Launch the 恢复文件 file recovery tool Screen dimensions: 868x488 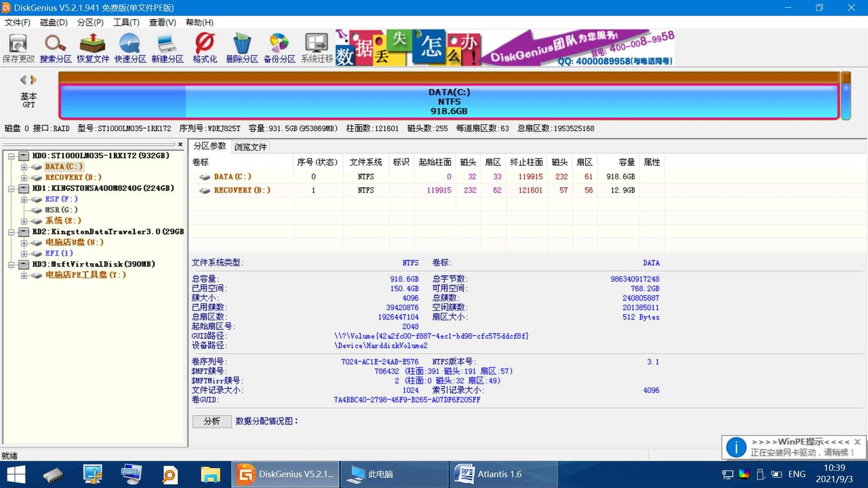pyautogui.click(x=93, y=47)
